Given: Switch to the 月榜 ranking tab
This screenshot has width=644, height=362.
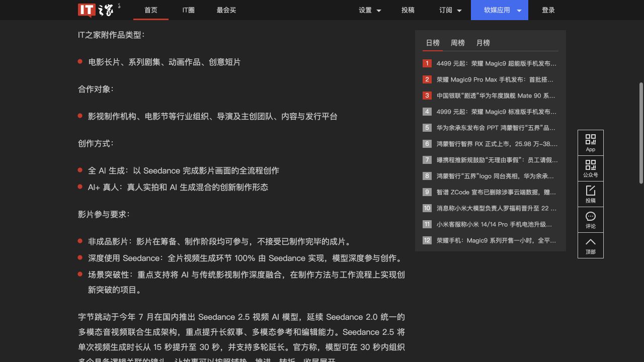Looking at the screenshot, I should [483, 43].
